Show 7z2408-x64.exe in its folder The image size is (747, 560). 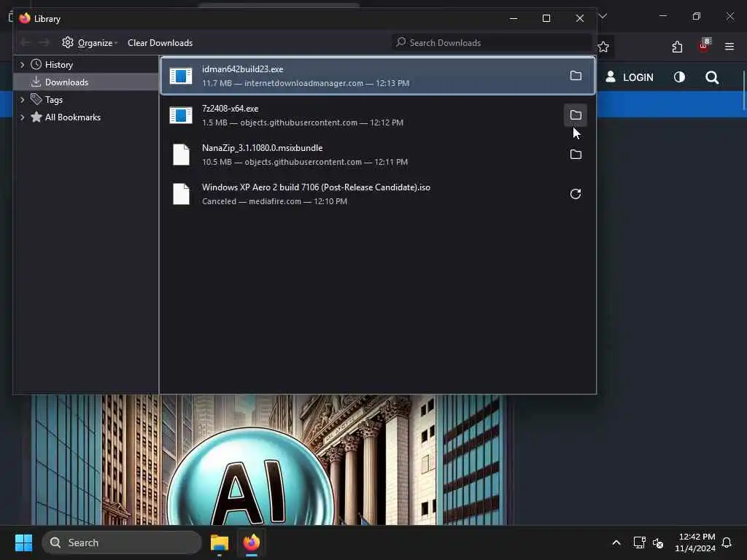tap(576, 115)
